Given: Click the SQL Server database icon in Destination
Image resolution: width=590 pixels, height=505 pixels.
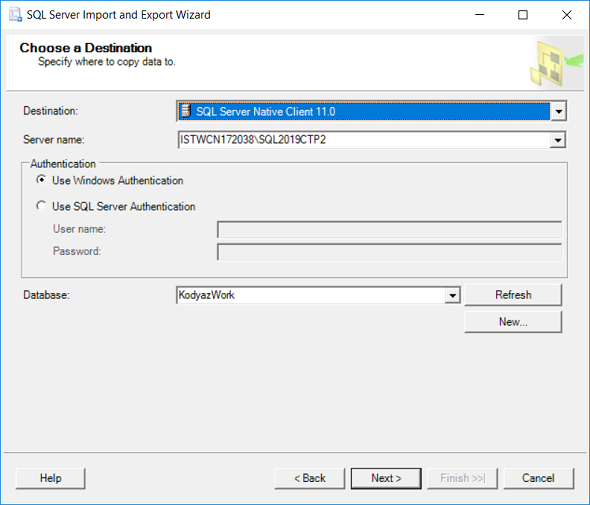Looking at the screenshot, I should pos(186,111).
